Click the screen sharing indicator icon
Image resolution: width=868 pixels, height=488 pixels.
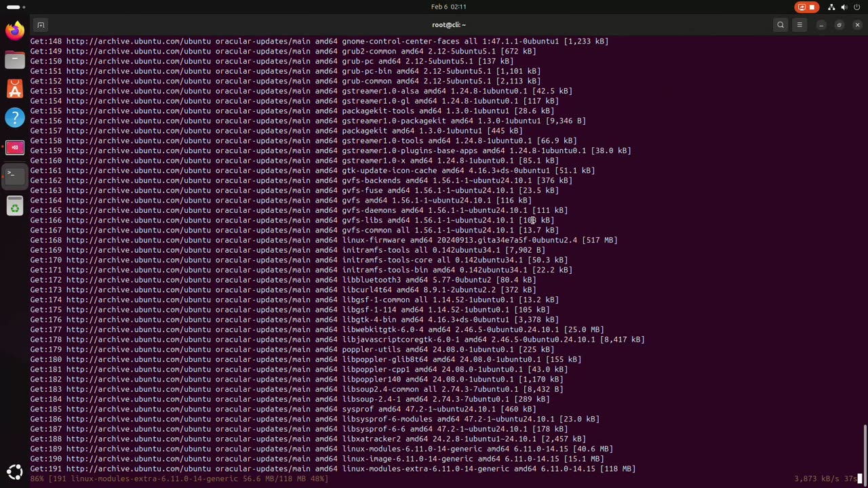pyautogui.click(x=802, y=7)
